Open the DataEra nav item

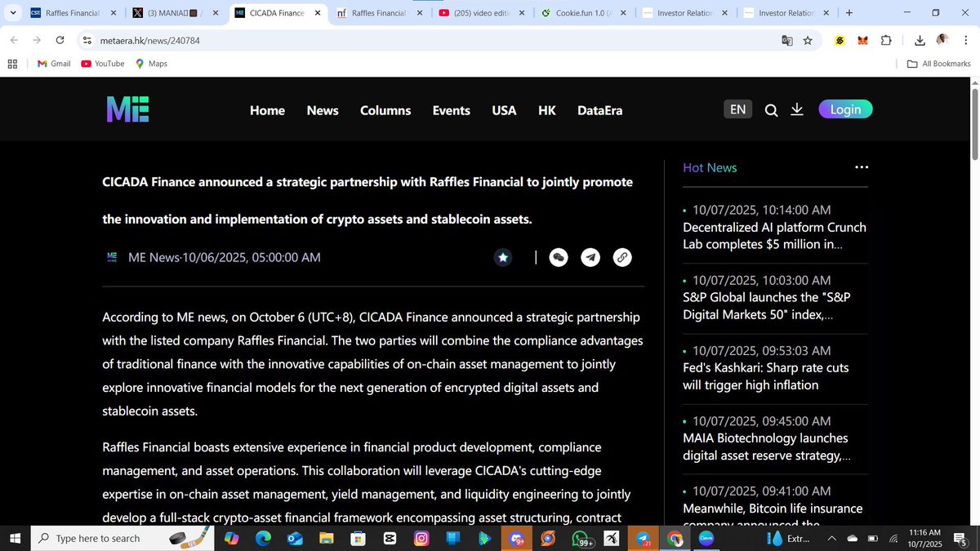click(600, 110)
